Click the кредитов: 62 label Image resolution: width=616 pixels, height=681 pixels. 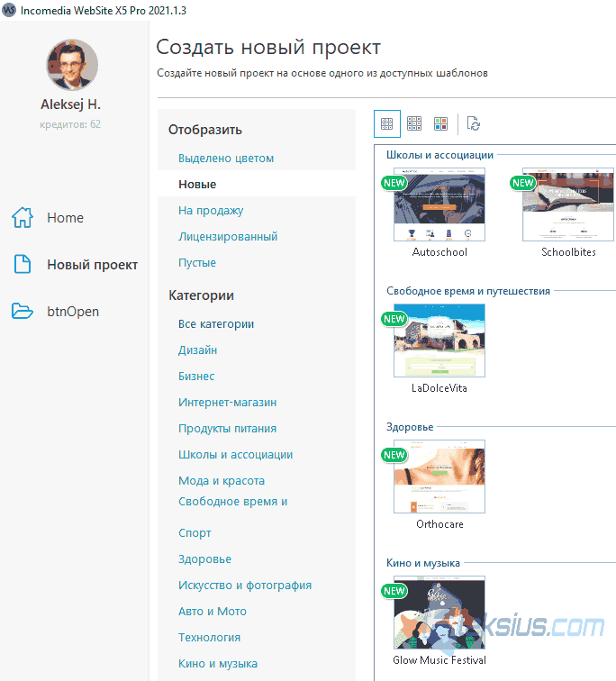70,124
